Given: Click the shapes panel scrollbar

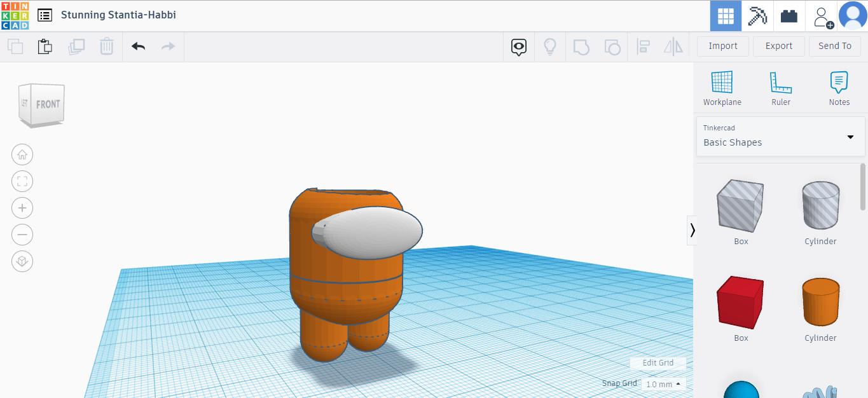Looking at the screenshot, I should pyautogui.click(x=863, y=186).
